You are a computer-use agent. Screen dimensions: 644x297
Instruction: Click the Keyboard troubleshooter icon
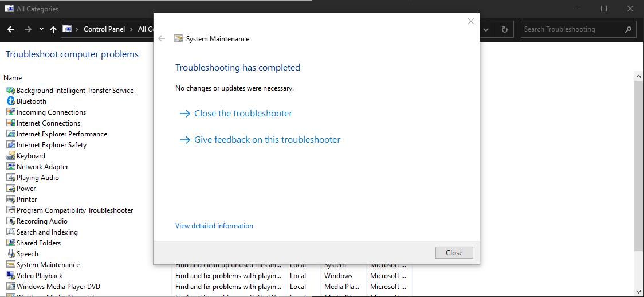click(11, 156)
